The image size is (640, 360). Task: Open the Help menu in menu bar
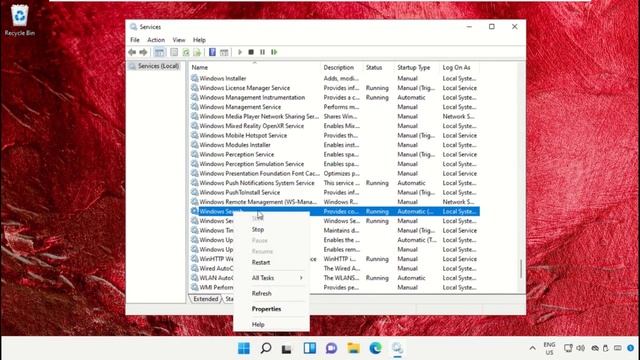coord(199,40)
